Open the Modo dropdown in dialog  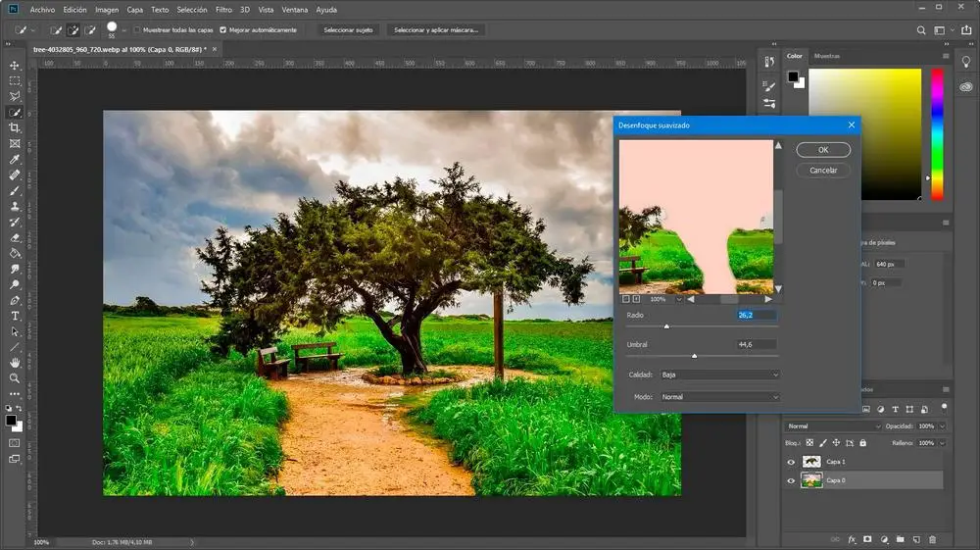point(718,397)
